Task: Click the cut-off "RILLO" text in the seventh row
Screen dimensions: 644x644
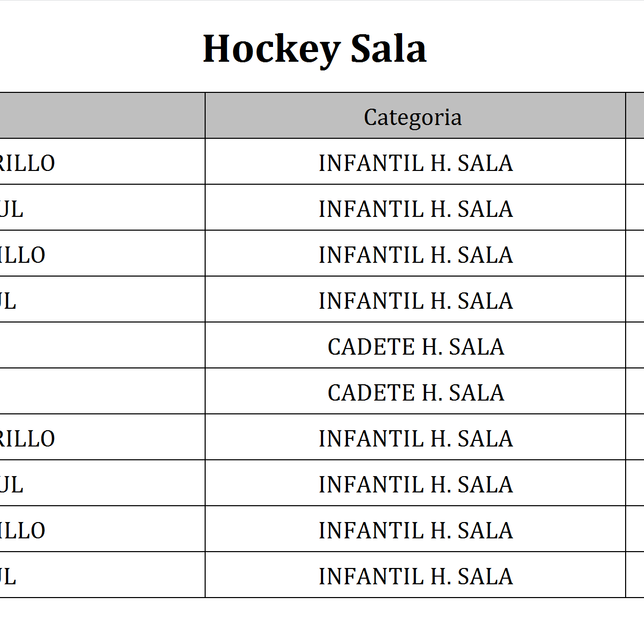Action: point(28,439)
